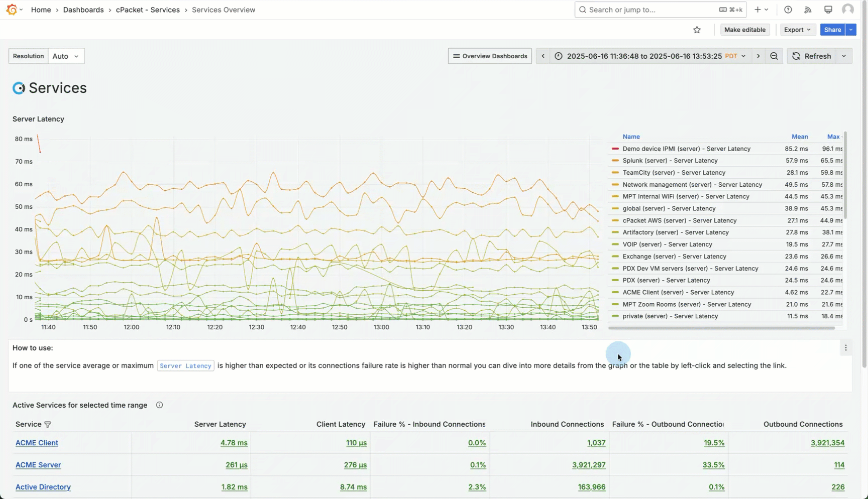Image resolution: width=868 pixels, height=499 pixels.
Task: Toggle TeamCity (server) series in legend
Action: 674,173
